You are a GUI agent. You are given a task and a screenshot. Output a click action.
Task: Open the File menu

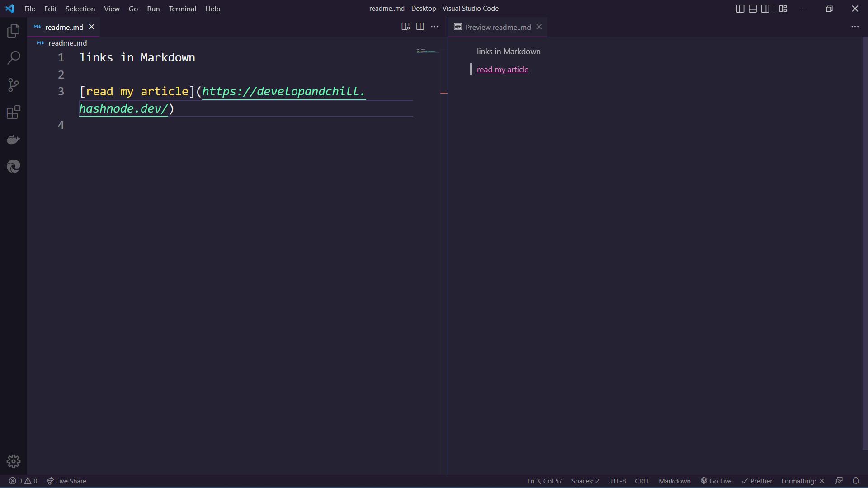tap(29, 9)
